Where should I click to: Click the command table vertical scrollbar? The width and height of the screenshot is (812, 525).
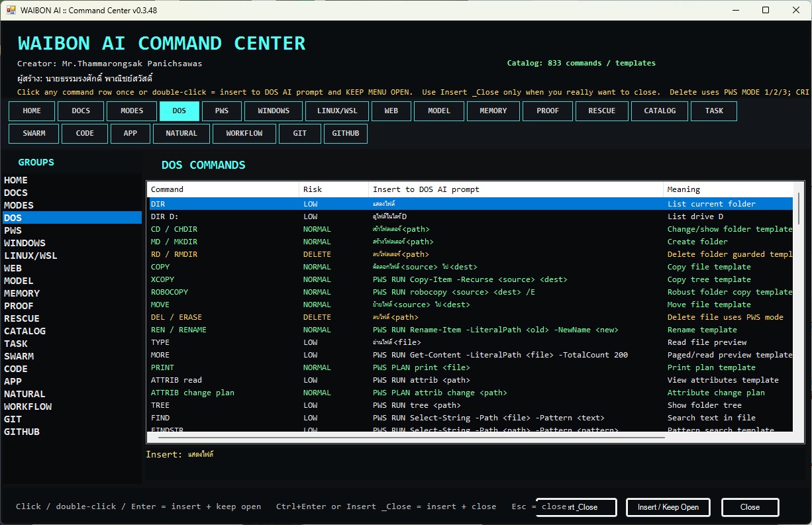(x=799, y=307)
